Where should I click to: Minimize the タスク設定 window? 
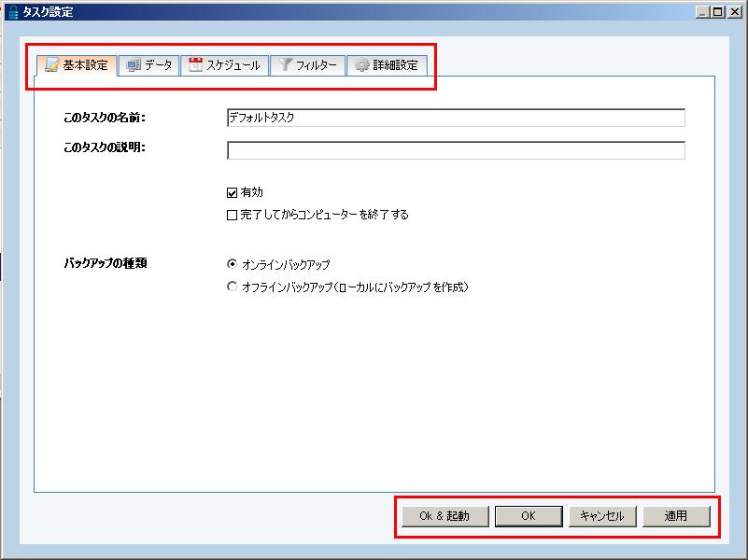702,12
